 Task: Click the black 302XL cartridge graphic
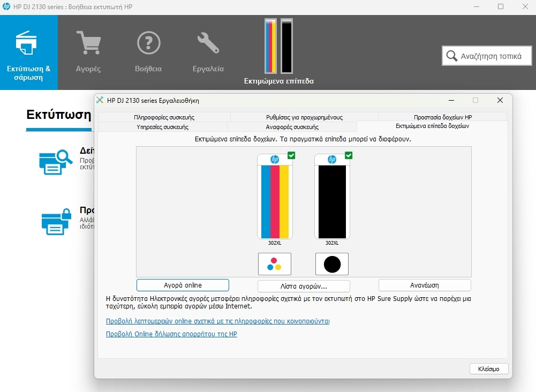point(332,196)
